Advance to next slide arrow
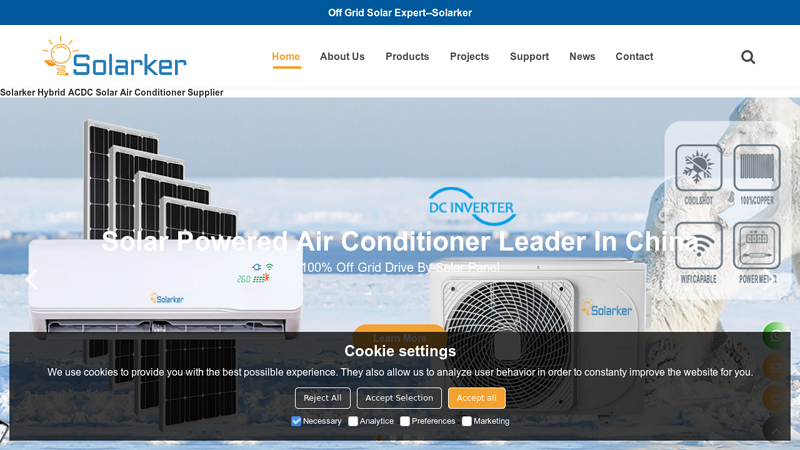The height and width of the screenshot is (450, 800). 768,279
